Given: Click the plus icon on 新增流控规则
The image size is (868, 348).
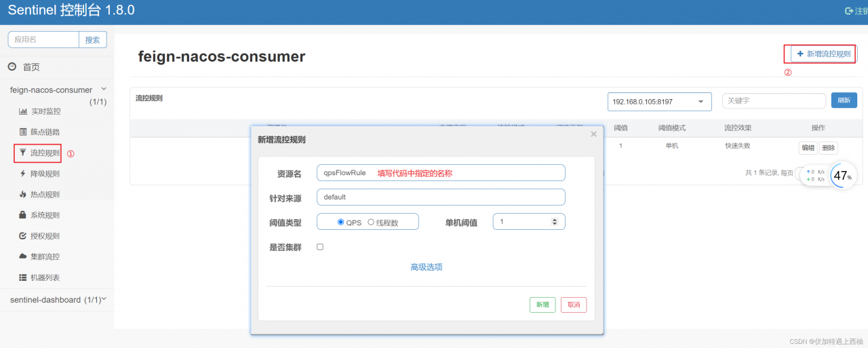Looking at the screenshot, I should click(x=800, y=54).
